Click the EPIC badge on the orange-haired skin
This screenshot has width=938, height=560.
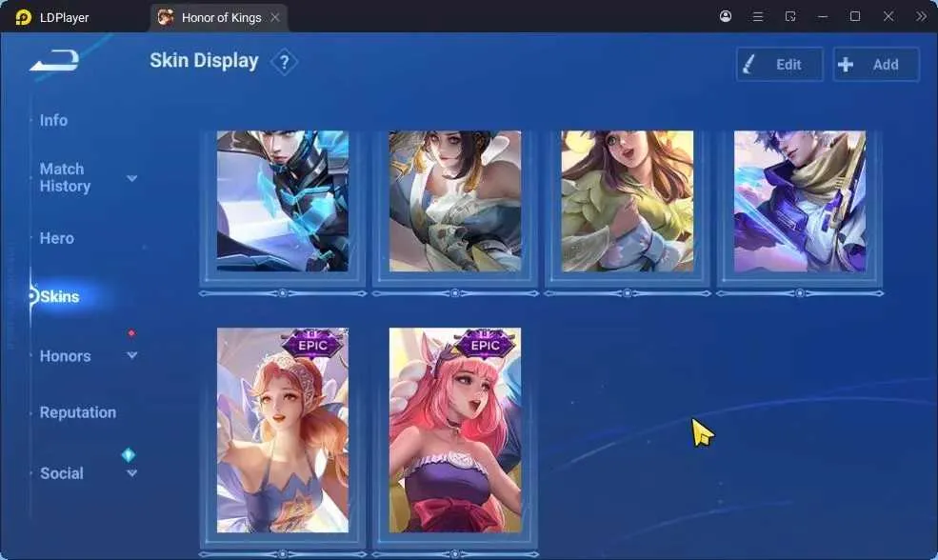[312, 345]
